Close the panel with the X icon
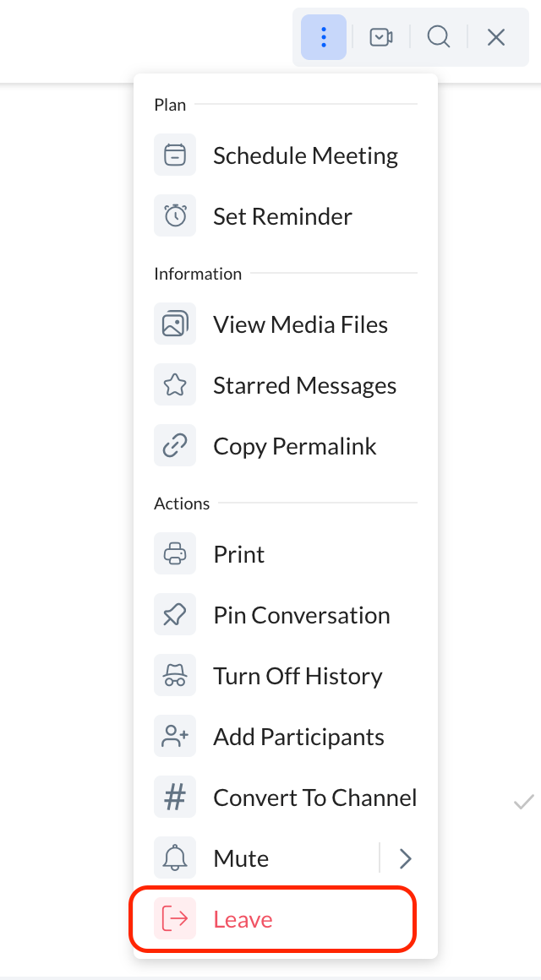This screenshot has width=541, height=980. 496,37
